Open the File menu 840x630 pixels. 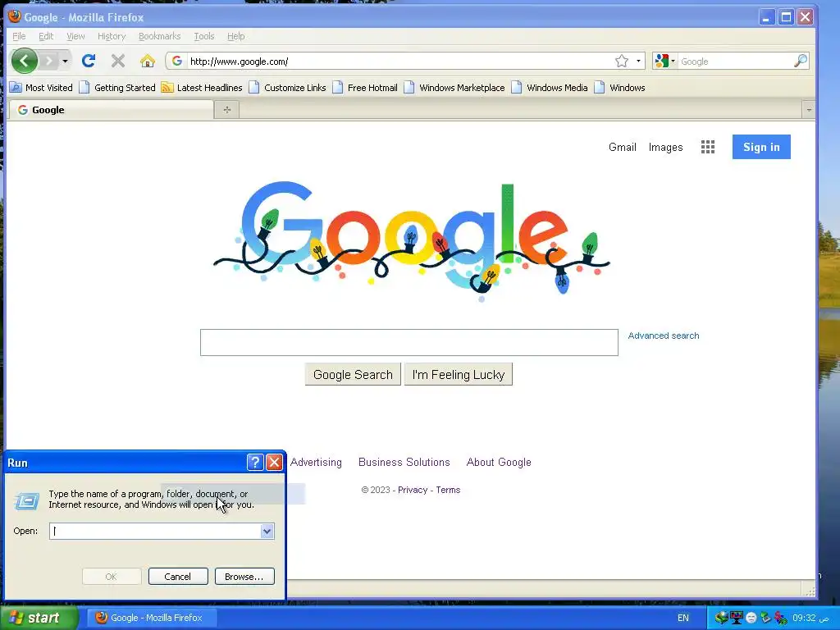tap(19, 36)
